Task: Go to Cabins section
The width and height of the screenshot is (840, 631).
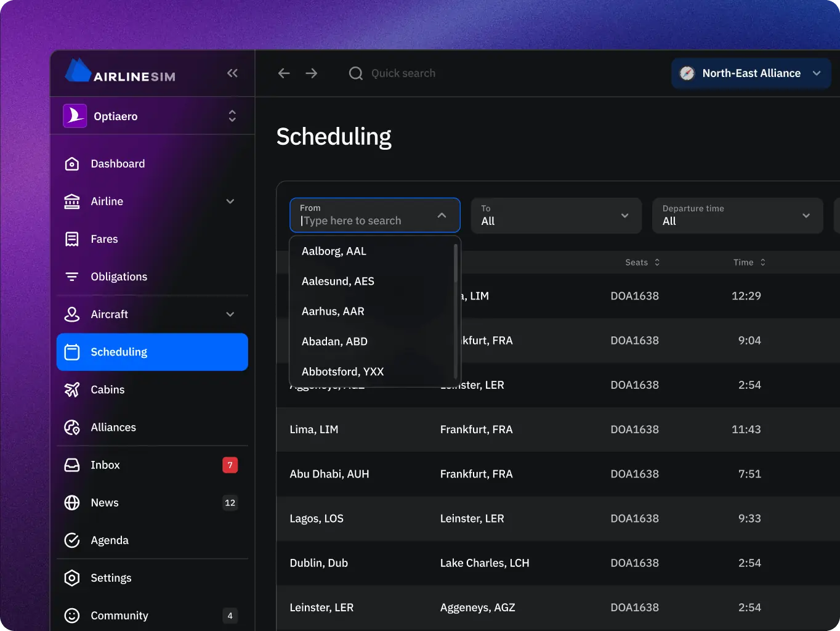Action: tap(107, 389)
